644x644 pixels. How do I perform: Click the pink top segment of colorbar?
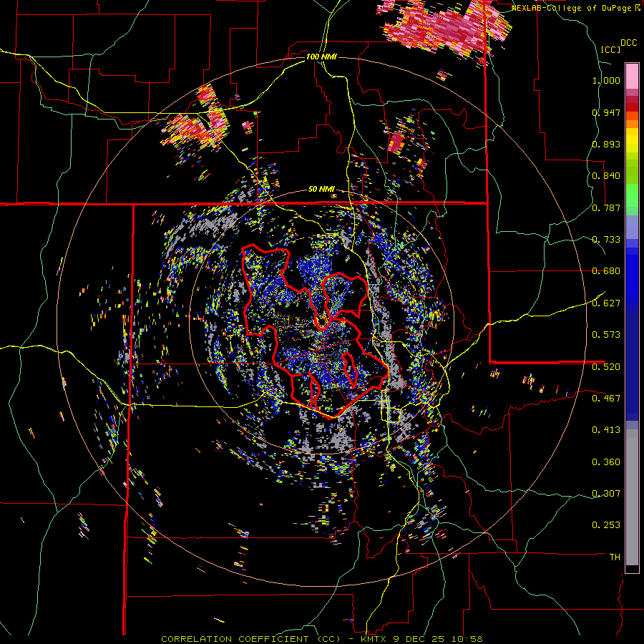click(632, 76)
